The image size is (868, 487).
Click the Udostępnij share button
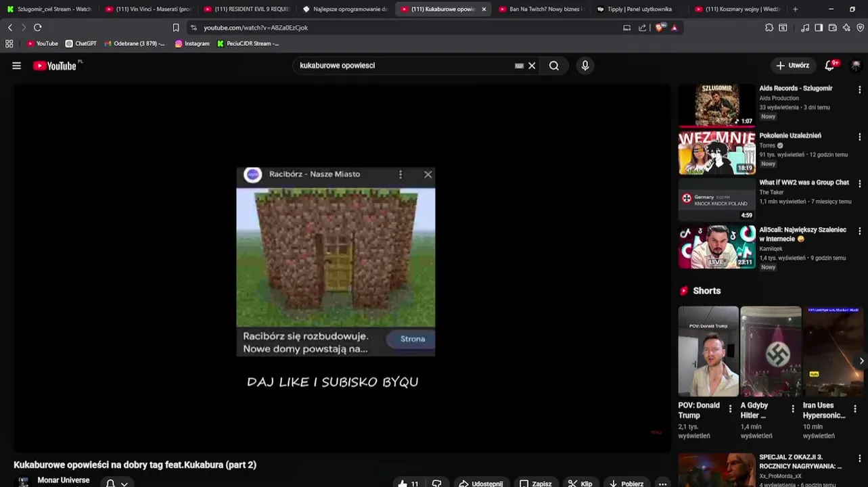click(x=481, y=484)
